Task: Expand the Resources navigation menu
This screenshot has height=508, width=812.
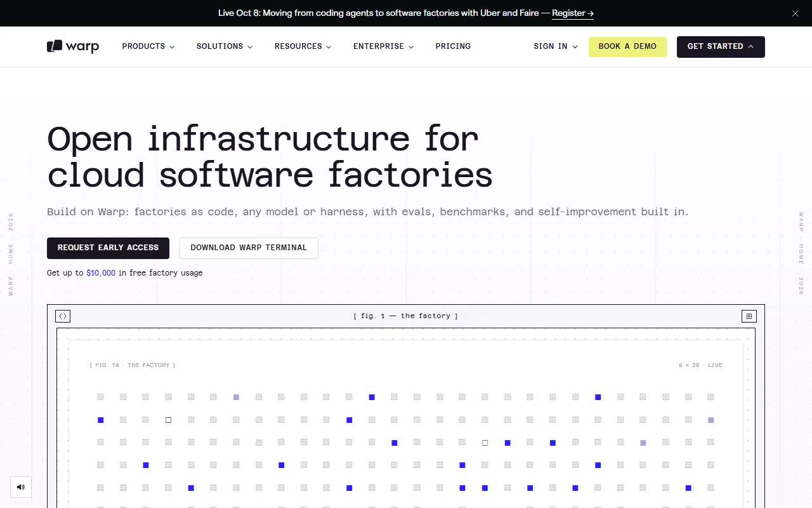Action: click(x=303, y=46)
